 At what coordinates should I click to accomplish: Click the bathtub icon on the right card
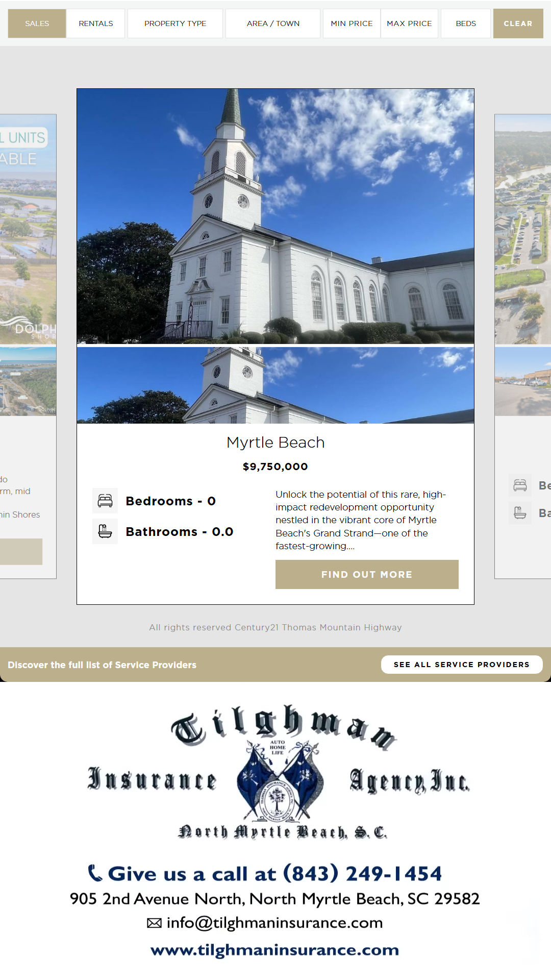pos(520,512)
